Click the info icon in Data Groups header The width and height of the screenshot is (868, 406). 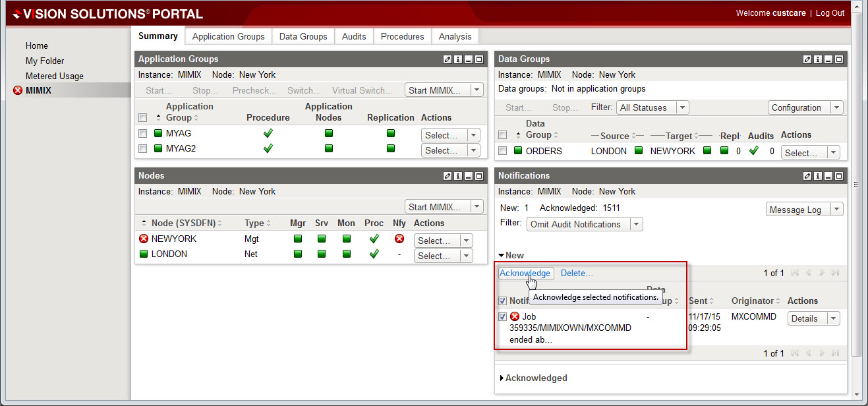tap(818, 59)
